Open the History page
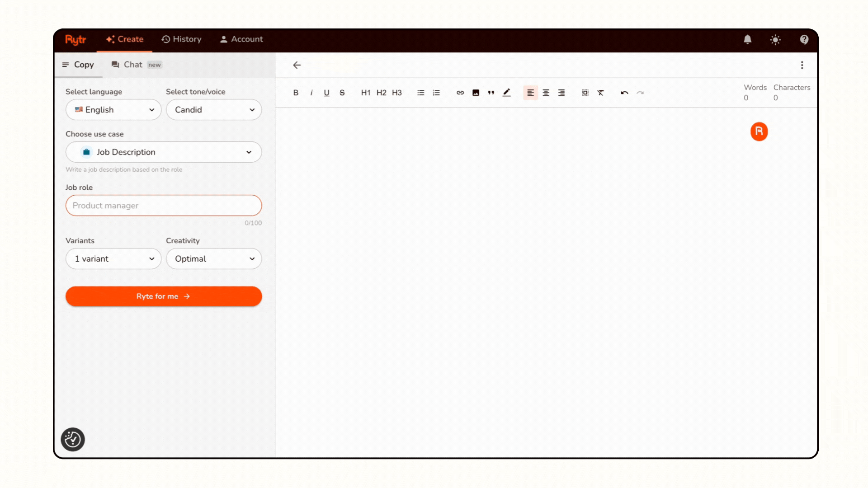The image size is (868, 488). (x=181, y=39)
